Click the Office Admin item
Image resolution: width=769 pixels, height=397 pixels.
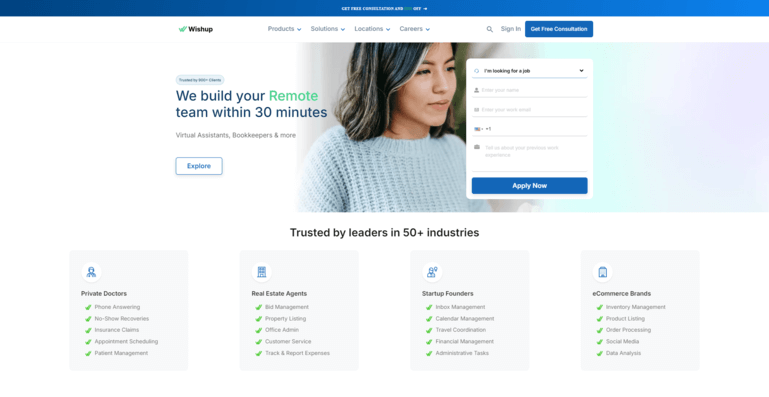click(x=282, y=330)
